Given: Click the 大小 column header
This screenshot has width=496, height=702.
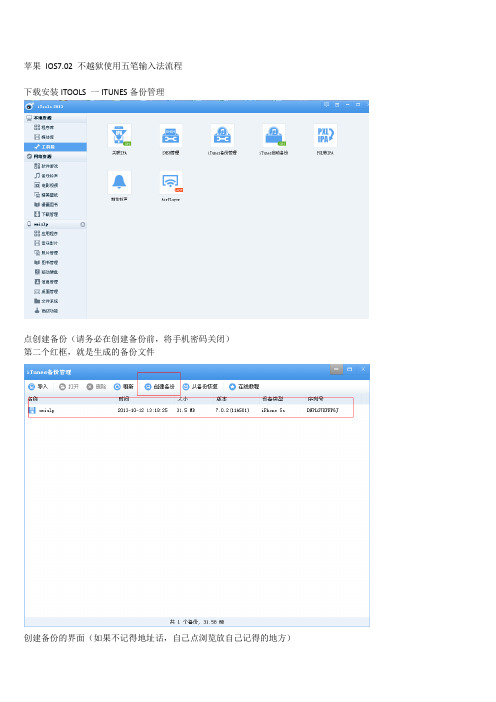Looking at the screenshot, I should point(183,398).
